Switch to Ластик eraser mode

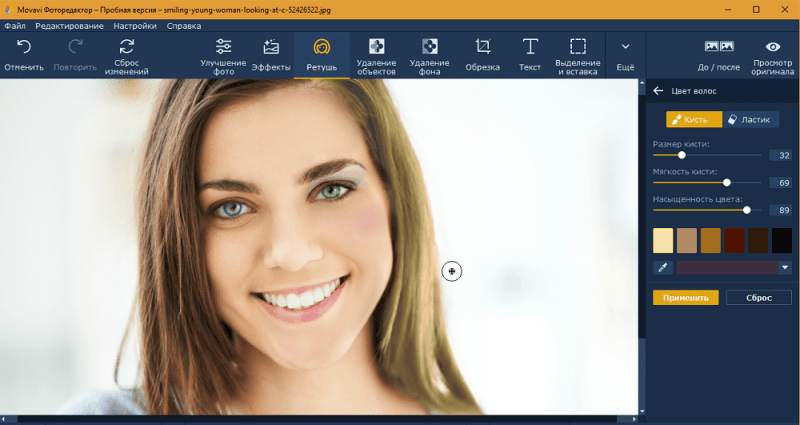(x=750, y=119)
